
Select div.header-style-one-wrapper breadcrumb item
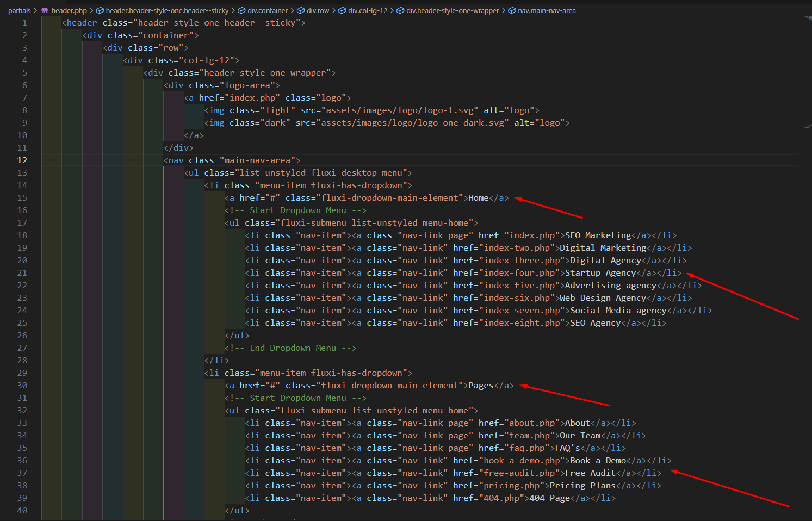click(x=453, y=10)
